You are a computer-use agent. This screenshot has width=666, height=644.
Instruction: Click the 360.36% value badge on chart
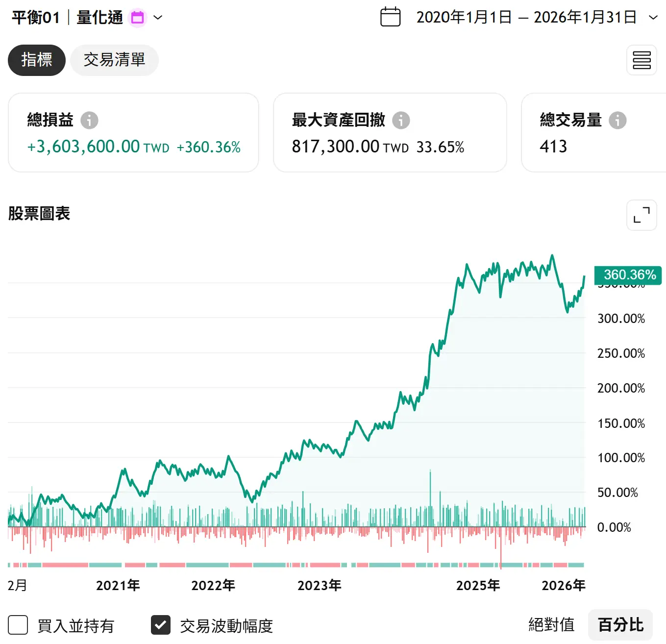[x=629, y=275]
